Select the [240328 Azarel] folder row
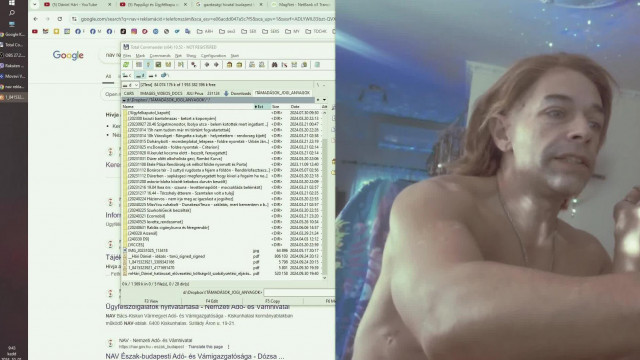Viewport: 640px width, 360px height. [x=222, y=233]
